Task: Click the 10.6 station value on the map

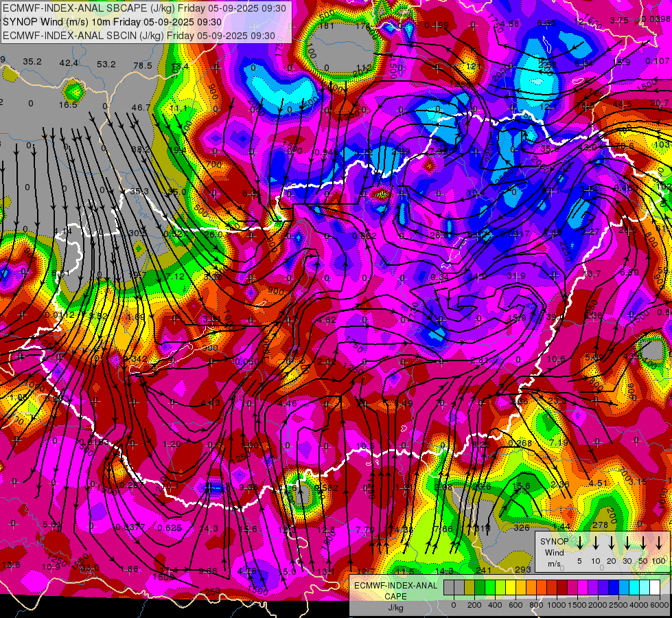Action: click(x=556, y=358)
